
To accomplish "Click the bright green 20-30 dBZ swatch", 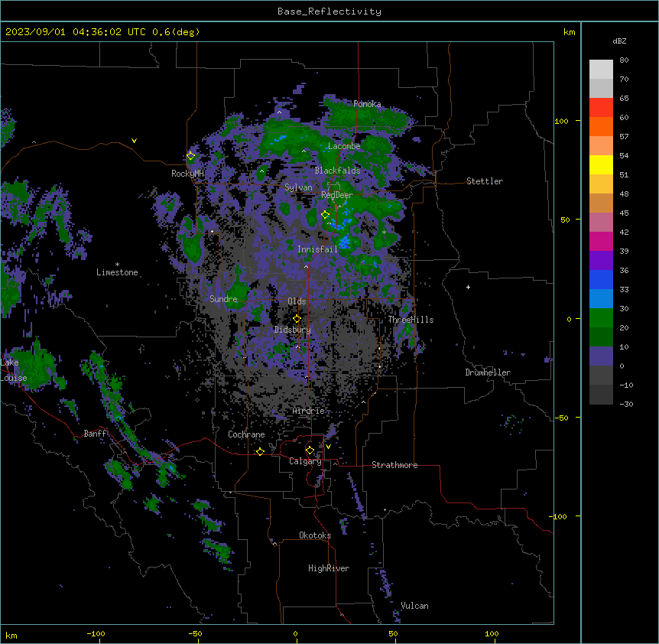I will tap(601, 318).
